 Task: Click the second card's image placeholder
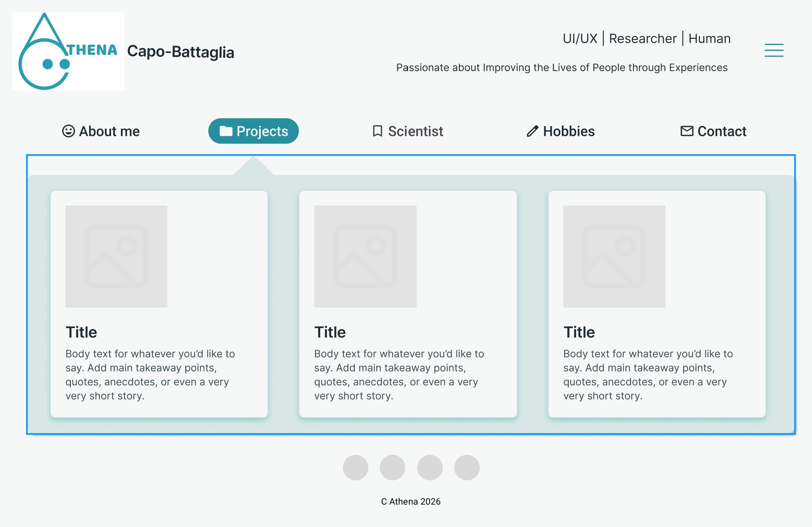click(x=365, y=256)
